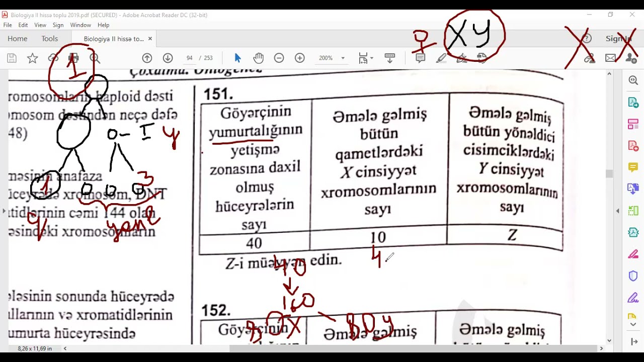Bookmark the file with the star icon
Screen dimensions: 644x362
point(32,58)
